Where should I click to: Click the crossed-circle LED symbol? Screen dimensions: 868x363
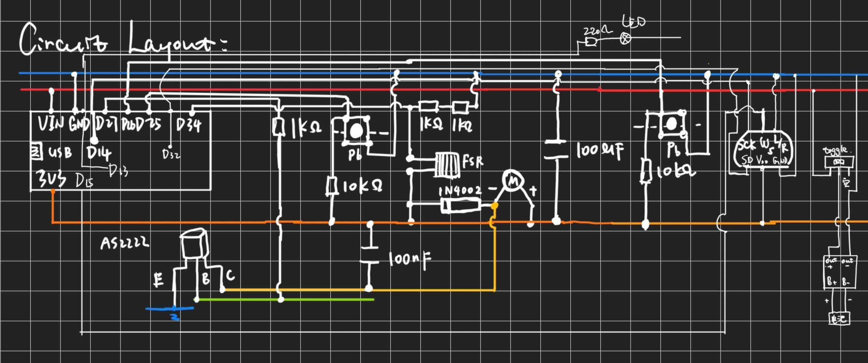click(625, 39)
